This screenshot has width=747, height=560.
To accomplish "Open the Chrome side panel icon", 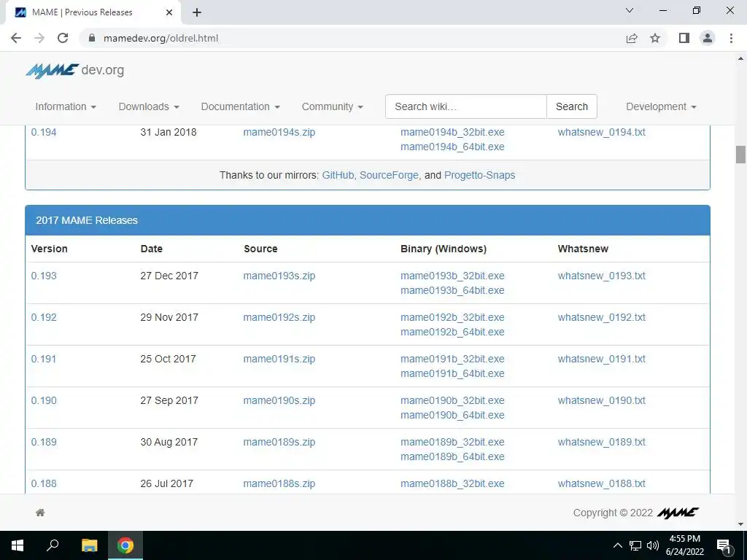I will (x=684, y=38).
